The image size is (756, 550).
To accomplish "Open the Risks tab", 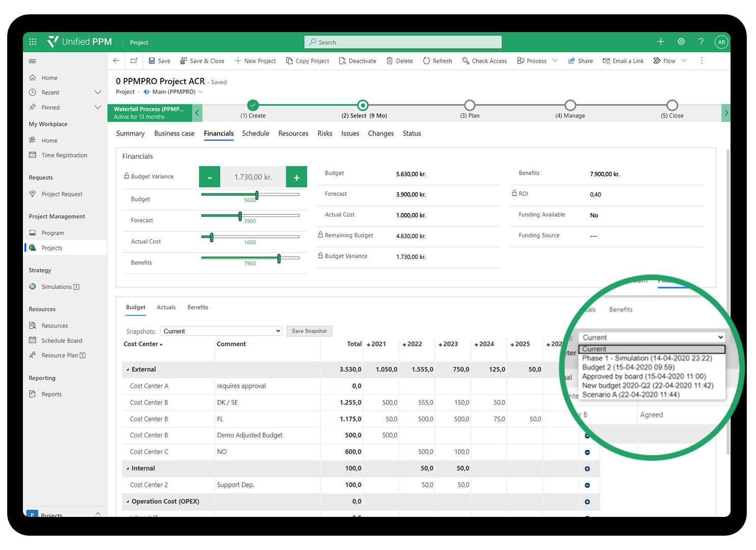I will pos(325,133).
